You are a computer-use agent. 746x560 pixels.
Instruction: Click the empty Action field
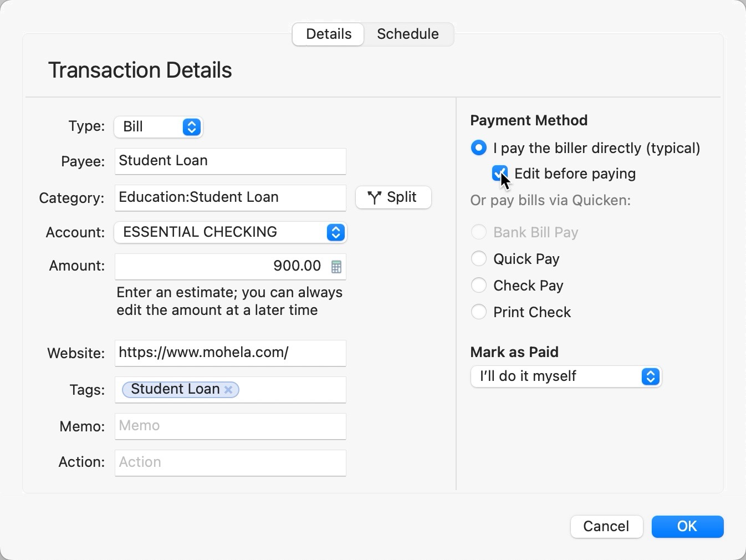point(230,463)
